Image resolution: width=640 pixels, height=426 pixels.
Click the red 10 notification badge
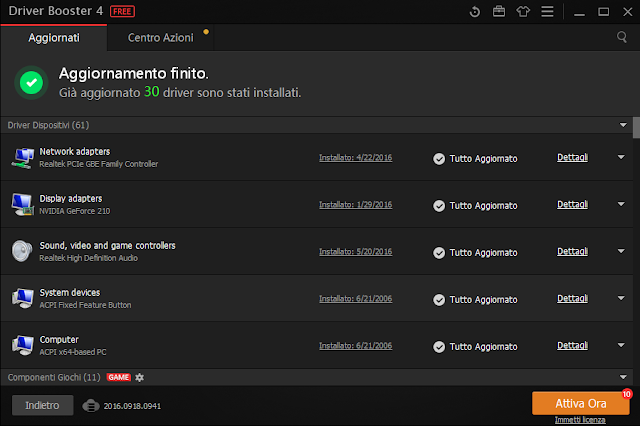tap(627, 394)
